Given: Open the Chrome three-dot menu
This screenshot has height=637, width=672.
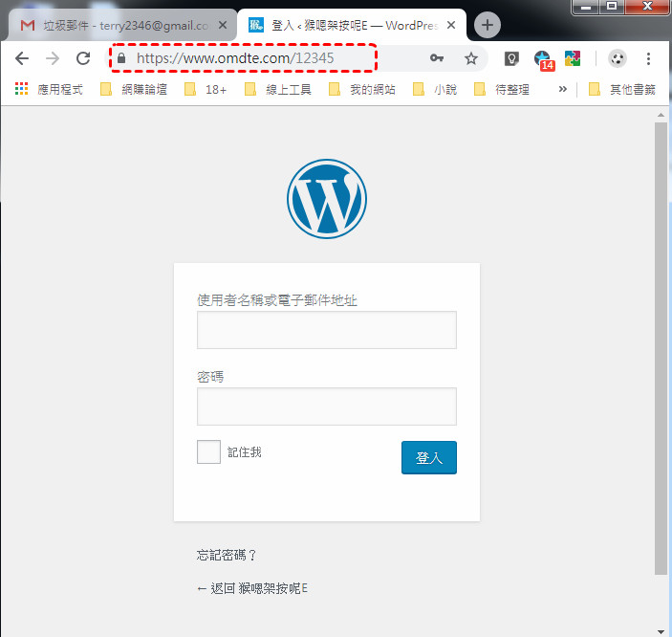Looking at the screenshot, I should tap(648, 58).
